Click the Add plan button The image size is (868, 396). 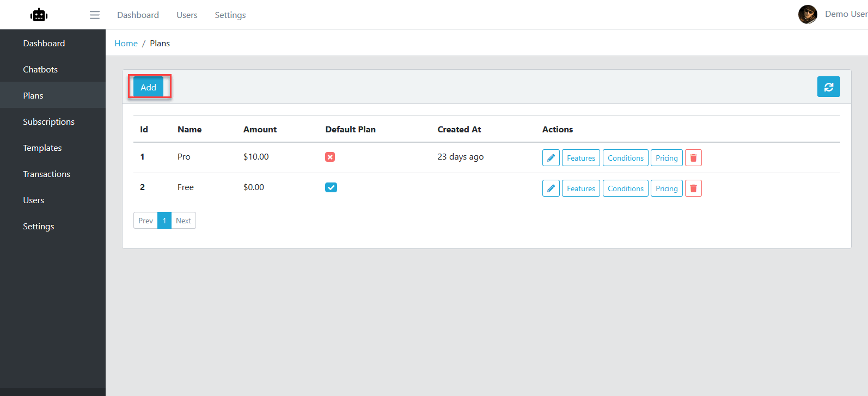[x=149, y=87]
